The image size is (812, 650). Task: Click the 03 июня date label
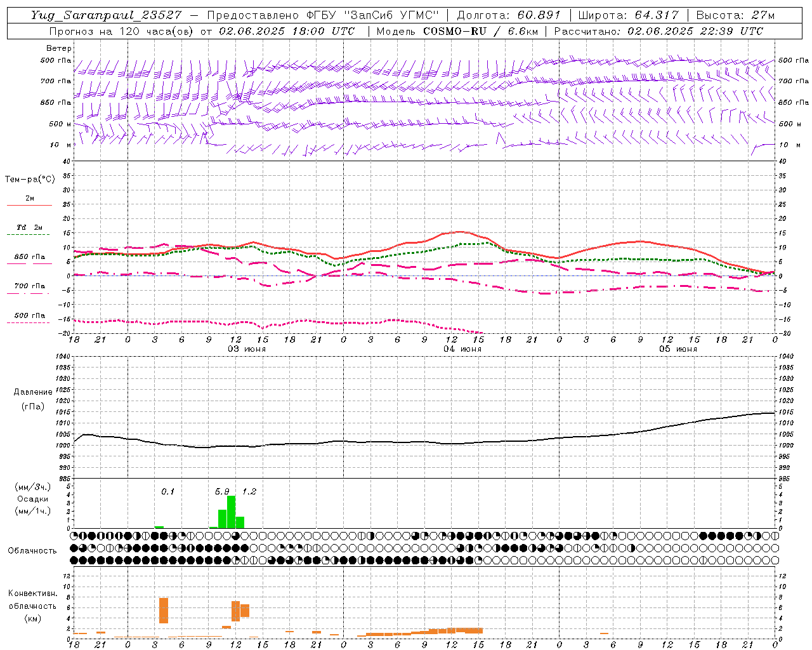point(247,348)
